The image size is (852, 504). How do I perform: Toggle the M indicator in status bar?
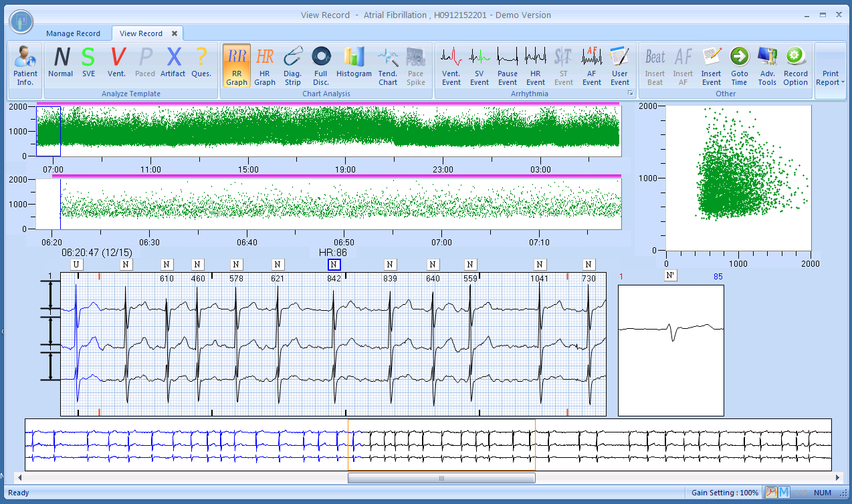click(x=784, y=493)
